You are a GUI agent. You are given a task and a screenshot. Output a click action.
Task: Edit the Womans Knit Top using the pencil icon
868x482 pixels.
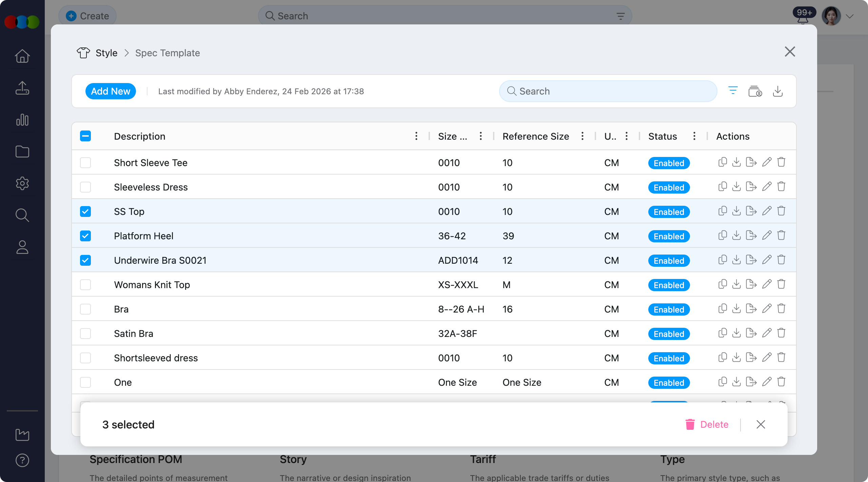point(767,284)
